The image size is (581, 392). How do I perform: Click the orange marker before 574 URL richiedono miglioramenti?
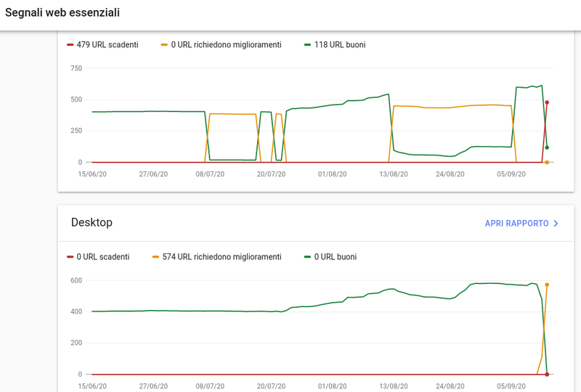click(x=156, y=257)
